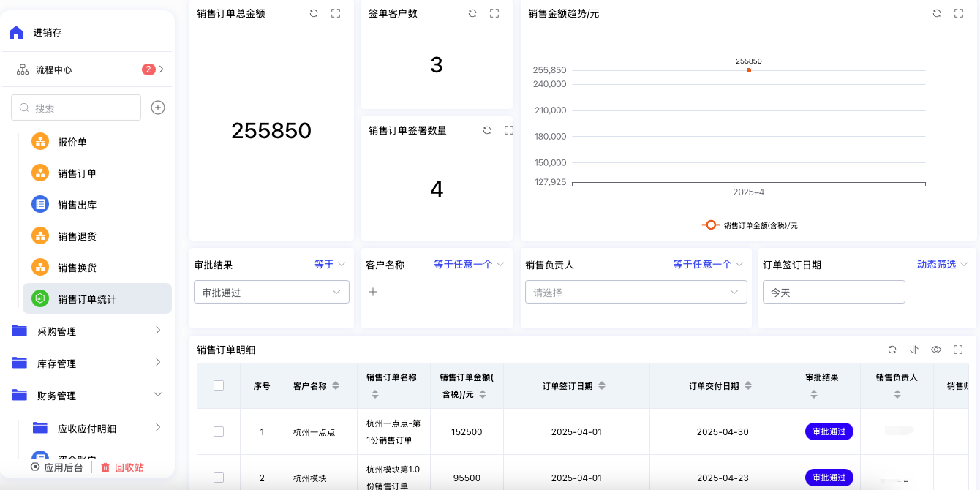This screenshot has height=490, width=980.
Task: Click the orange 销售换货 icon
Action: [x=40, y=268]
